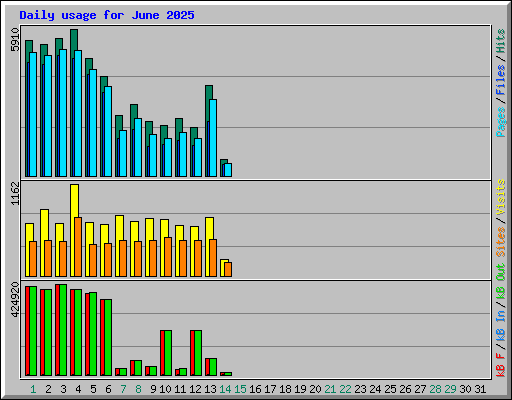The width and height of the screenshot is (512, 400).
Task: Select day 16 on the x-axis
Action: click(x=255, y=389)
